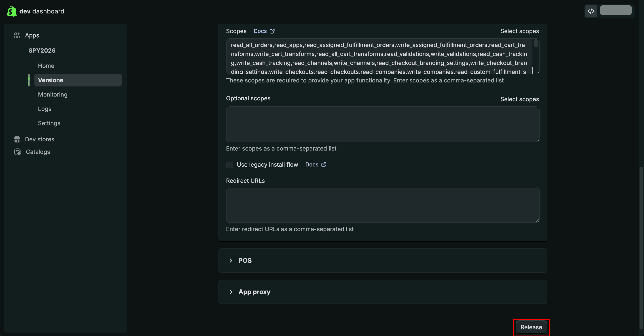Open Select scopes for required Scopes
This screenshot has height=336, width=644.
pyautogui.click(x=519, y=31)
